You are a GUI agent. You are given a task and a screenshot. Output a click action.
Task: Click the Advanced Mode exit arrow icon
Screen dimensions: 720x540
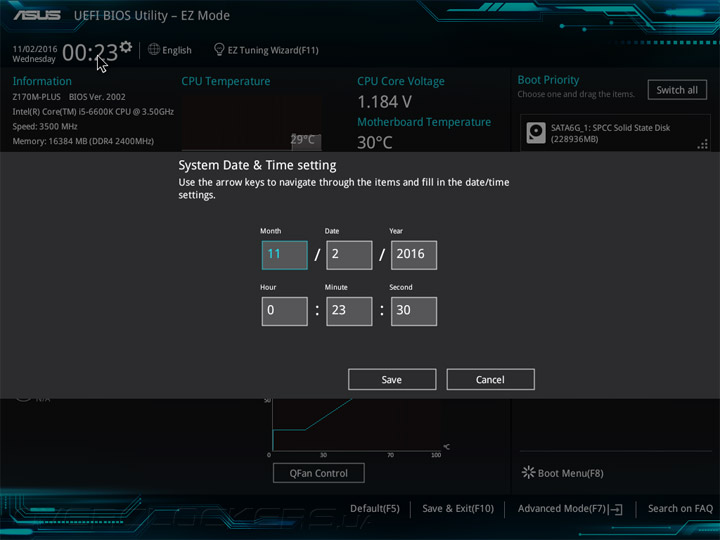coord(616,509)
